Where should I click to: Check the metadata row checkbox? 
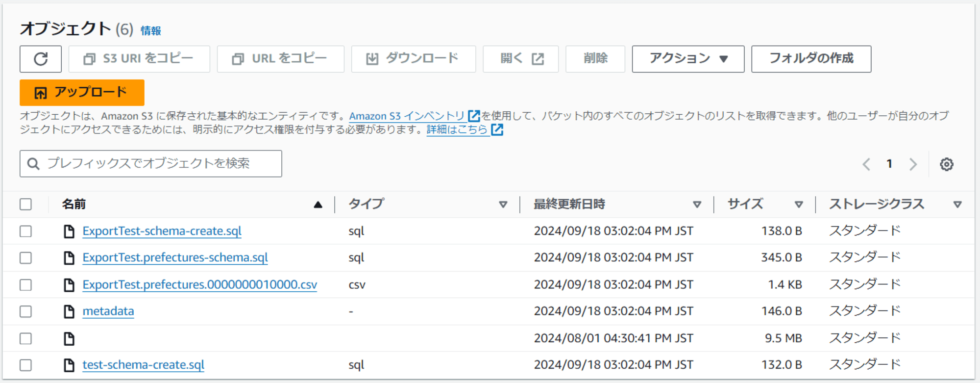(25, 311)
